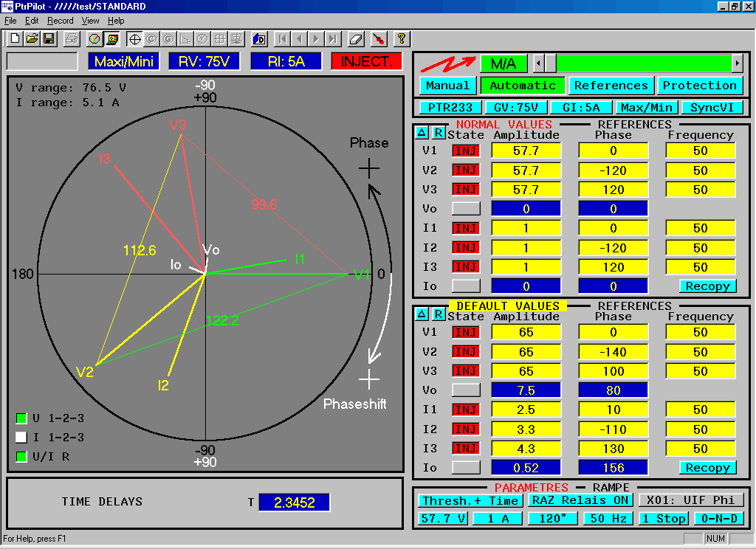Click the Print toolbar icon
This screenshot has height=549, width=756.
coord(72,38)
